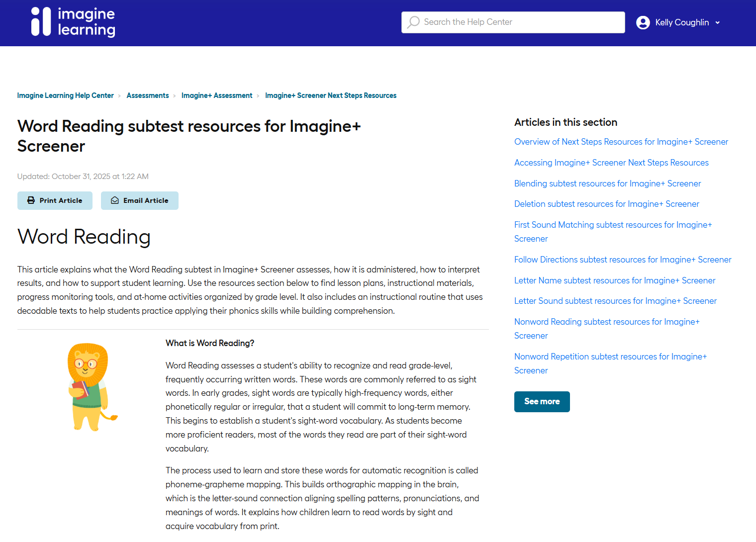
Task: Expand more articles with See more
Action: (x=542, y=401)
